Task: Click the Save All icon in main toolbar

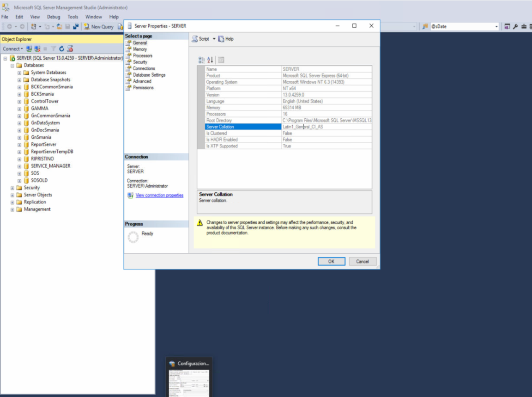Action: 75,27
